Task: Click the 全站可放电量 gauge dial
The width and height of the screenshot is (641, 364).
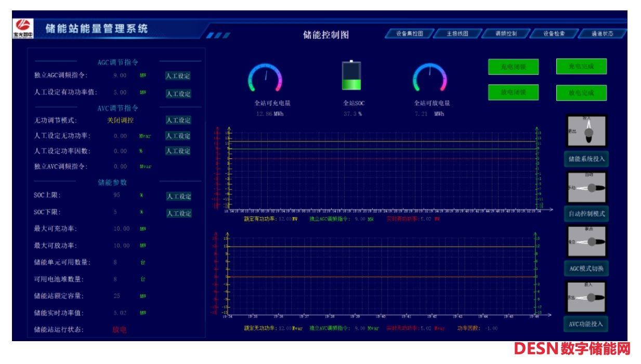Action: (x=429, y=79)
